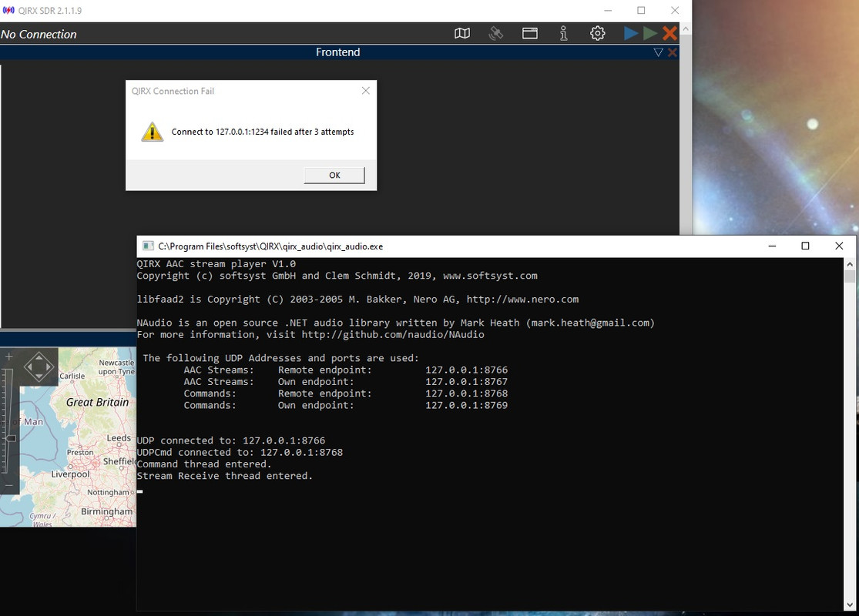
Task: Open the map view icon in QIRX toolbar
Action: coord(461,33)
